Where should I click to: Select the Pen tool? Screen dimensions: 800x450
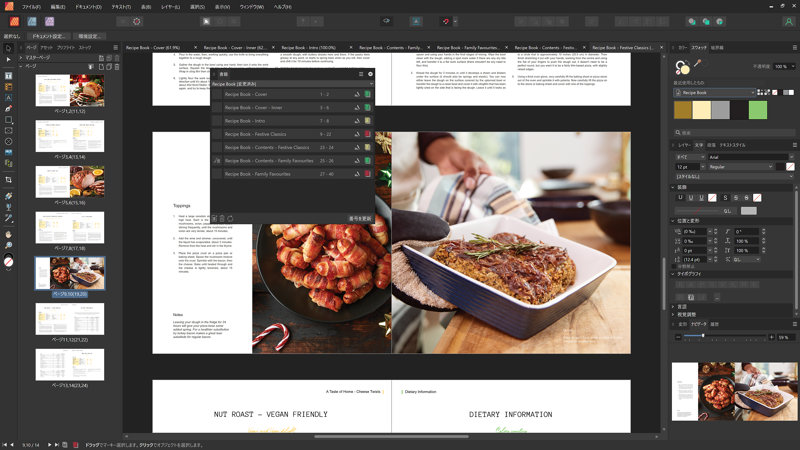point(8,109)
